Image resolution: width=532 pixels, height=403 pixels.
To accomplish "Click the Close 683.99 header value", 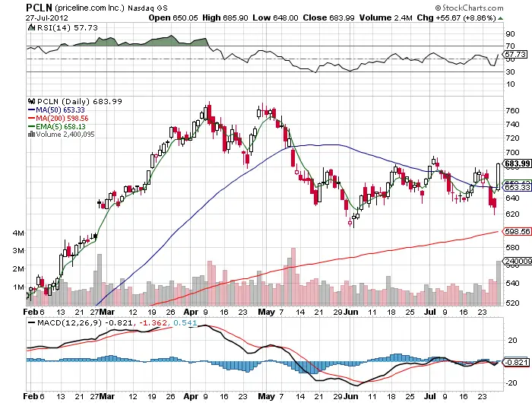I will (328, 17).
